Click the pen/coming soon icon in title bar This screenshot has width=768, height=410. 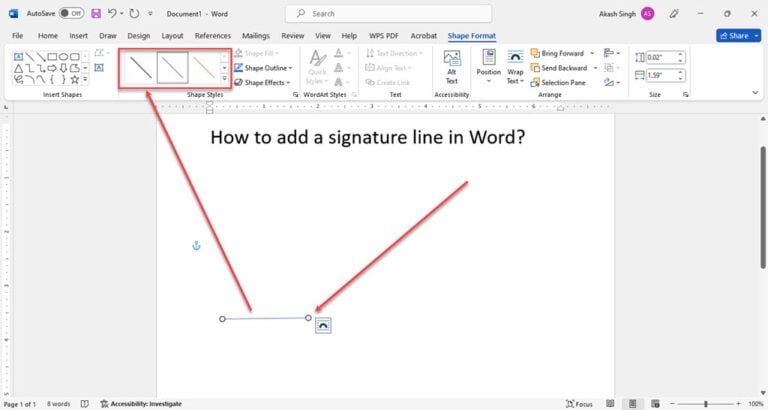coord(674,14)
